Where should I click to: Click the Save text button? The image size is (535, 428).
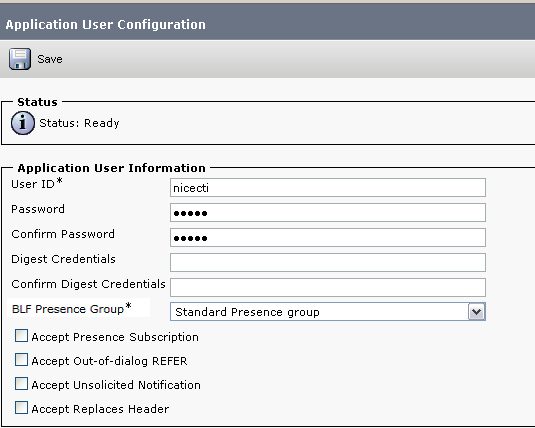tap(50, 59)
